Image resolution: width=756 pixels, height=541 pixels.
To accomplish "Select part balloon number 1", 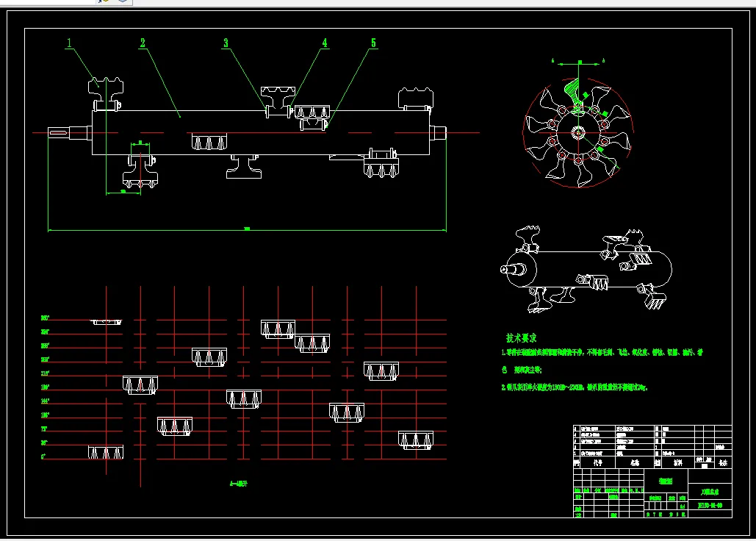I will tap(69, 43).
